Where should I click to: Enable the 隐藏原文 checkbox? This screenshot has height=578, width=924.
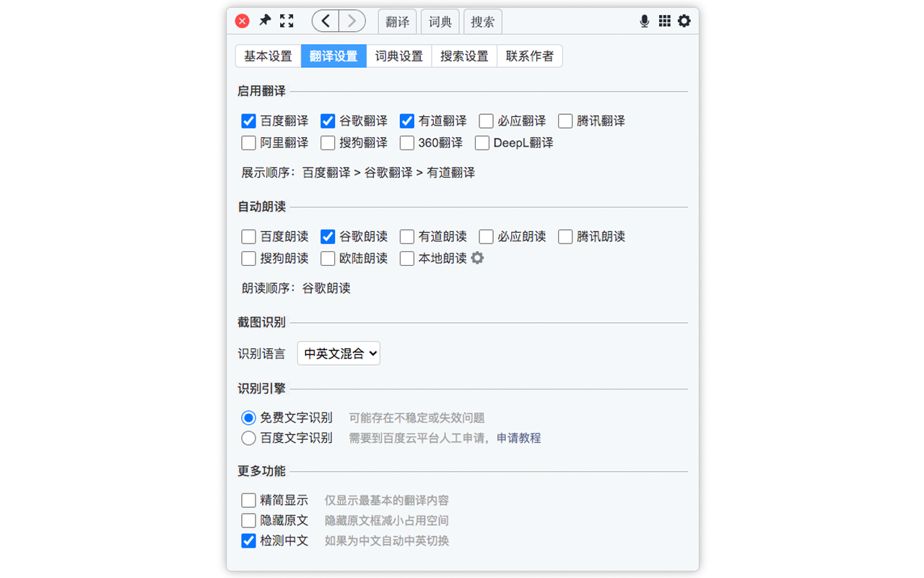tap(248, 520)
